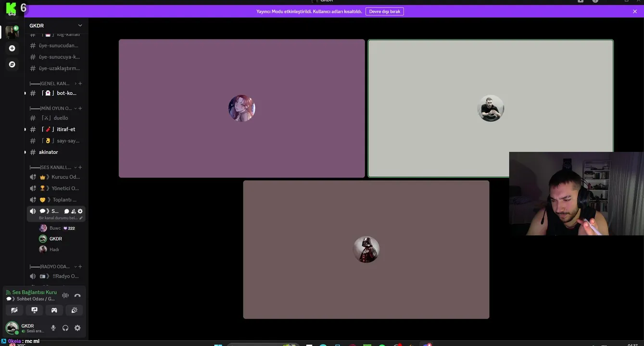Screen dimensions: 644x346
Task: Collapse the SES KANALL category
Action: tap(51, 168)
